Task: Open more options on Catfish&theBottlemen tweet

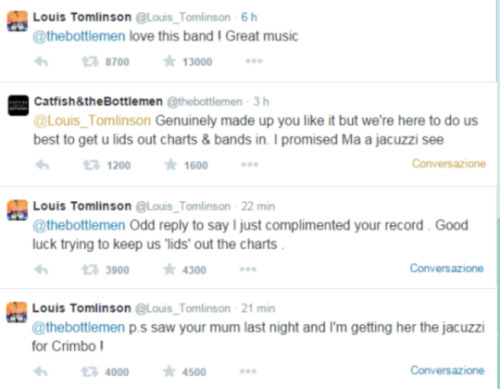Action: click(250, 164)
